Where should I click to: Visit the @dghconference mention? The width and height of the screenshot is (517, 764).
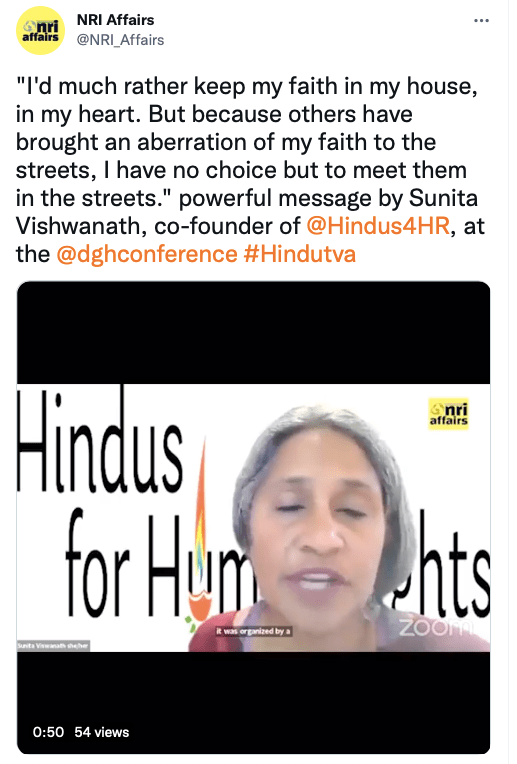[147, 254]
